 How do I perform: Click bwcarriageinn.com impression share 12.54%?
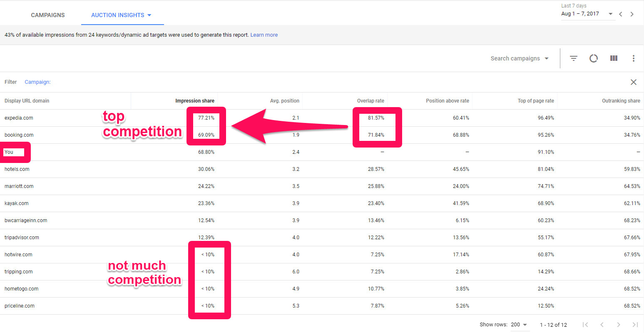[206, 220]
